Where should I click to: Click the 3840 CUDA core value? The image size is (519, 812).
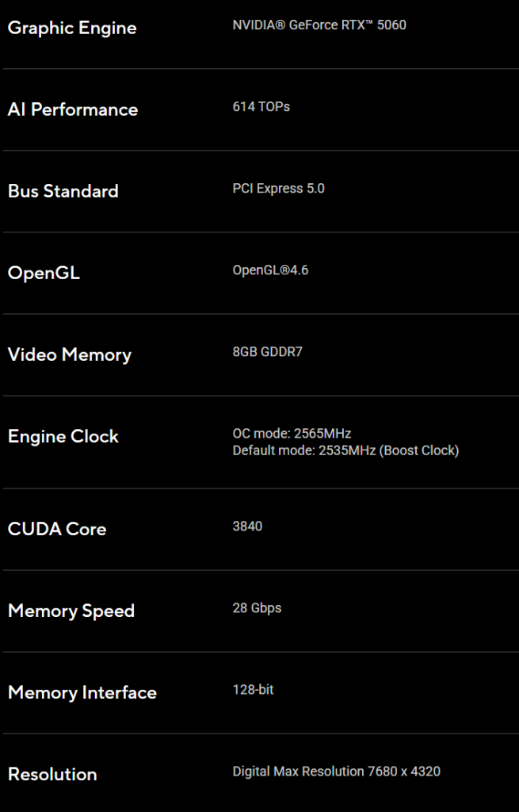(x=247, y=527)
